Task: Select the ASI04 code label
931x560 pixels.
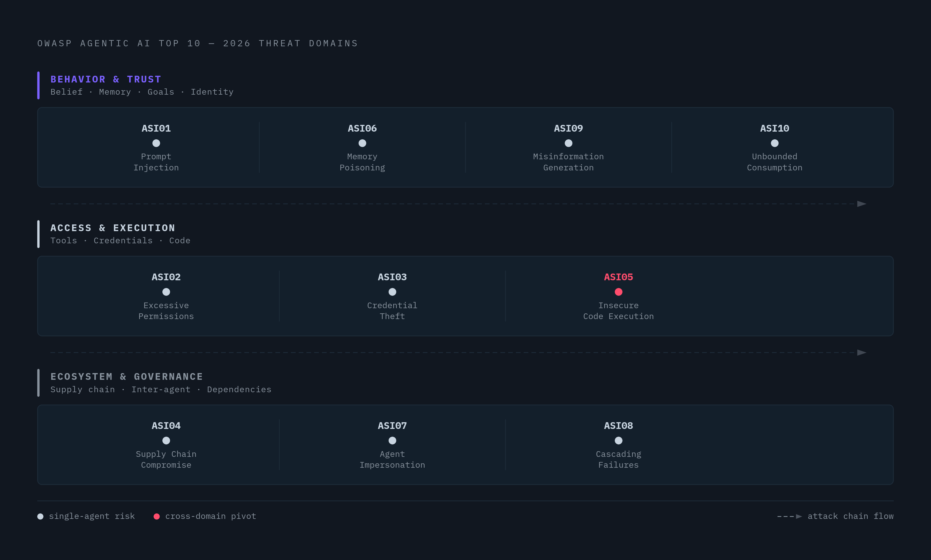Action: point(166,426)
